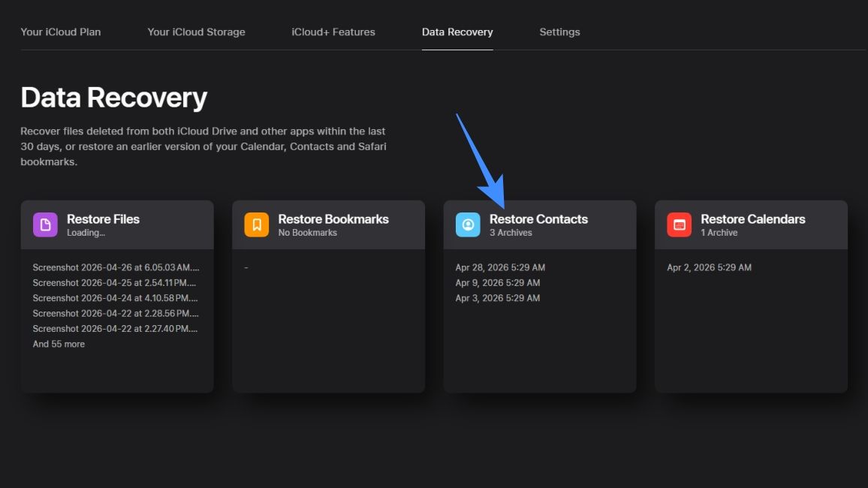Viewport: 868px width, 488px height.
Task: Choose the Apr 28, 2026 contacts archive
Action: coord(500,267)
